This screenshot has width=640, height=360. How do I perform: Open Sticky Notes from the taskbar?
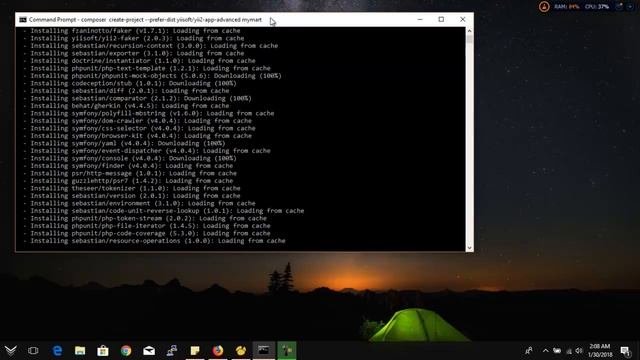tap(195, 351)
